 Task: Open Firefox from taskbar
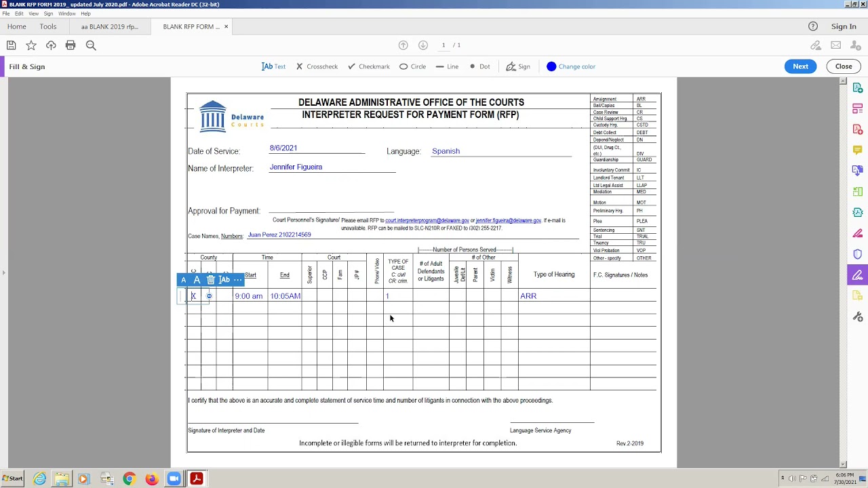[x=151, y=479]
